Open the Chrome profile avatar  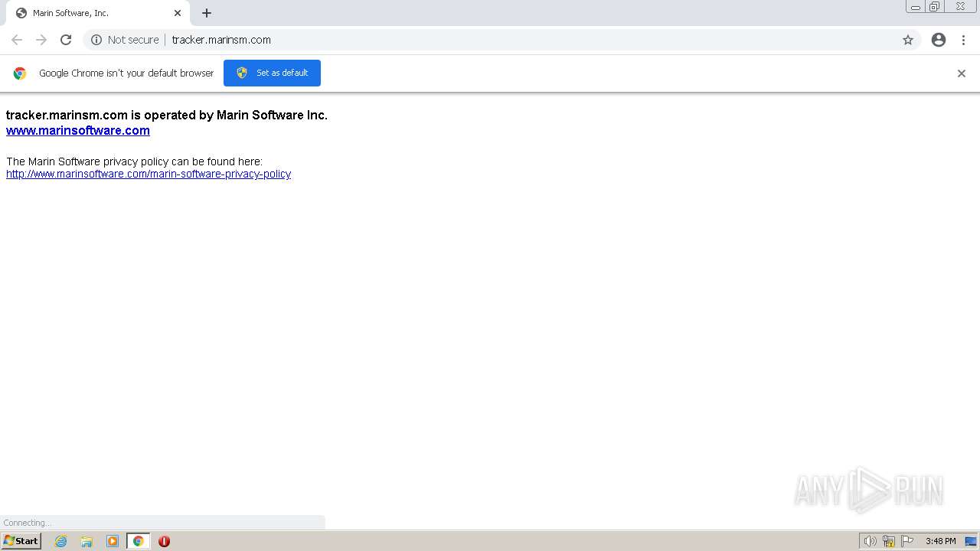[939, 40]
